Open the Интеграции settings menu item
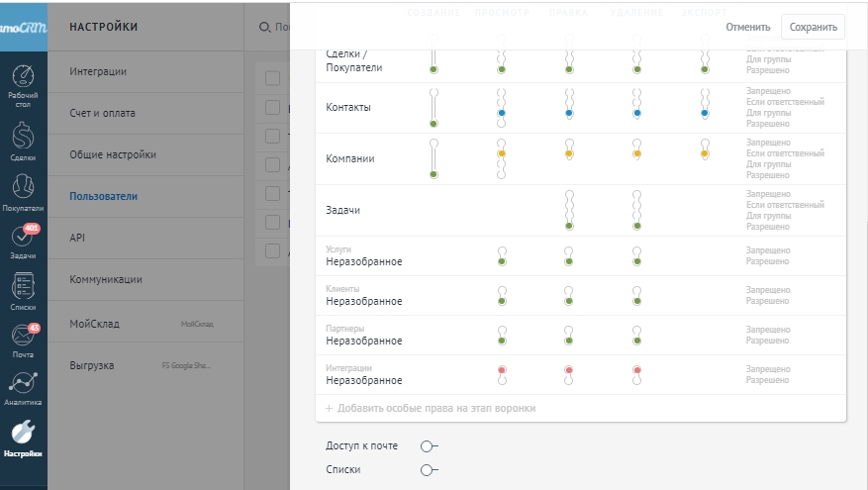Image resolution: width=868 pixels, height=490 pixels. click(97, 72)
